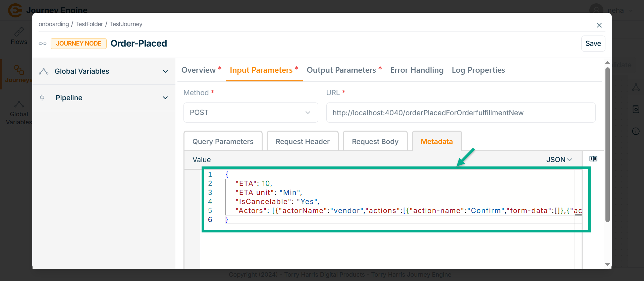Click the Pipeline plug icon
644x281 pixels.
coord(42,98)
